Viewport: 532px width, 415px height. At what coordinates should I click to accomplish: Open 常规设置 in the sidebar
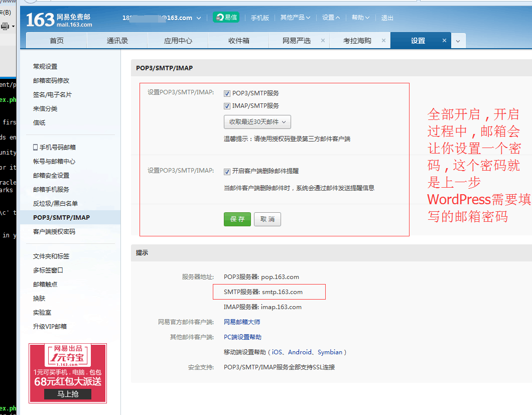coord(45,67)
